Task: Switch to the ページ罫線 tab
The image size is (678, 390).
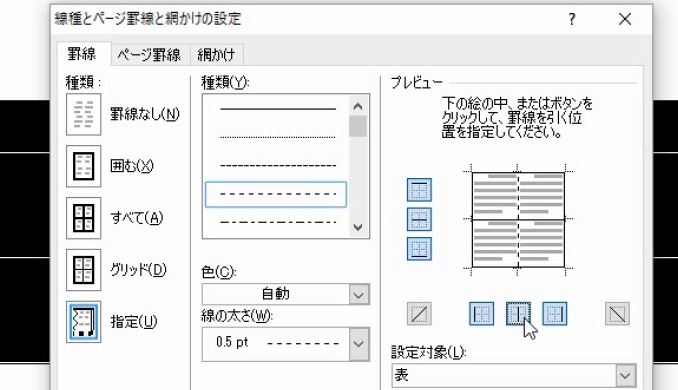Action: point(150,55)
